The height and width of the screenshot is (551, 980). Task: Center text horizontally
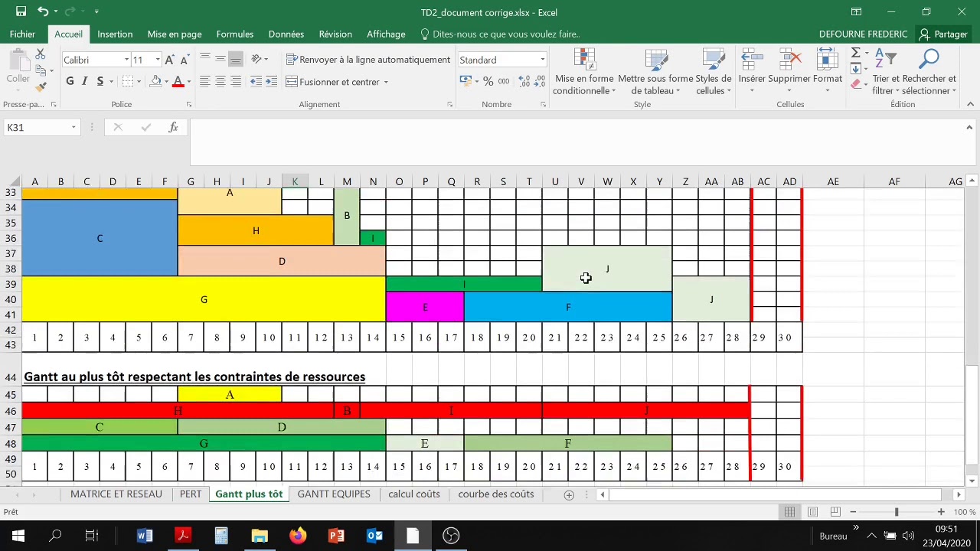point(220,81)
